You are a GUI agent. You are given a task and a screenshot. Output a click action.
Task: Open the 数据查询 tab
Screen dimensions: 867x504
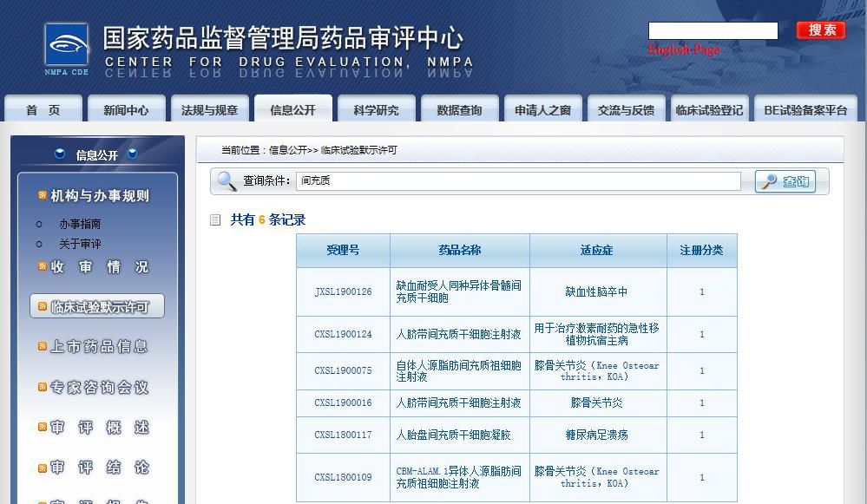459,109
